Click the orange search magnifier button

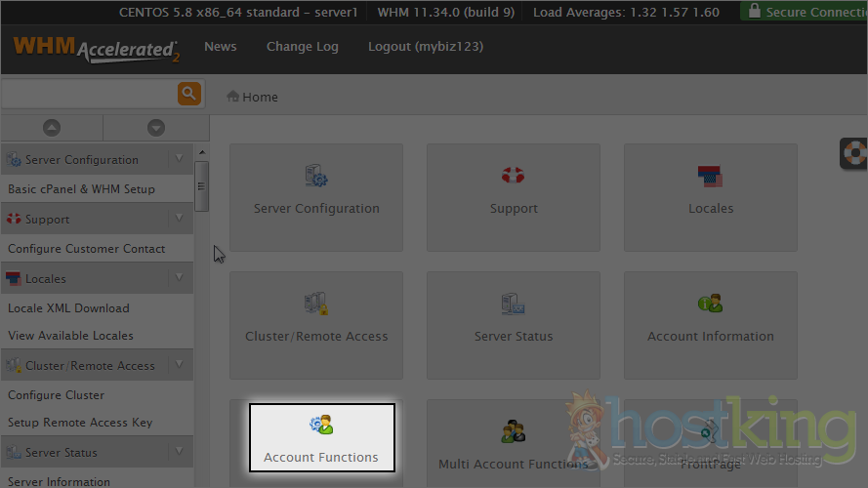[x=188, y=94]
